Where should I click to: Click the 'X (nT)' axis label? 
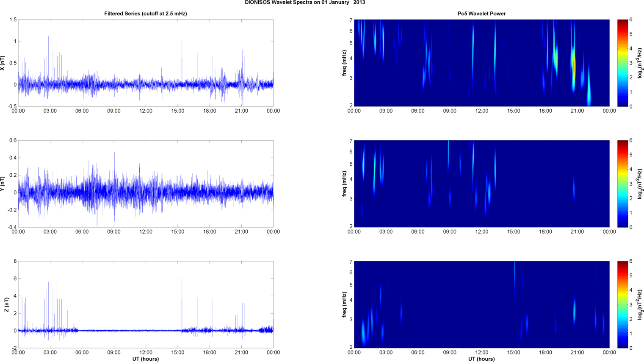pyautogui.click(x=3, y=63)
